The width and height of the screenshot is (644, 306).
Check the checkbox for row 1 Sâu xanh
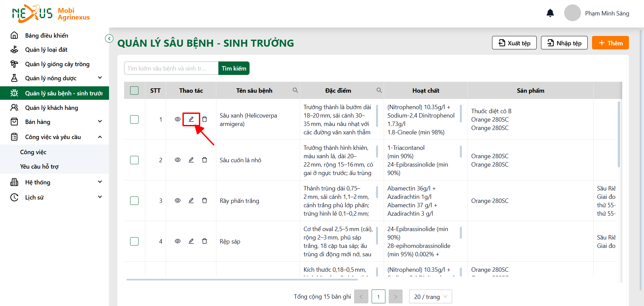(x=134, y=119)
